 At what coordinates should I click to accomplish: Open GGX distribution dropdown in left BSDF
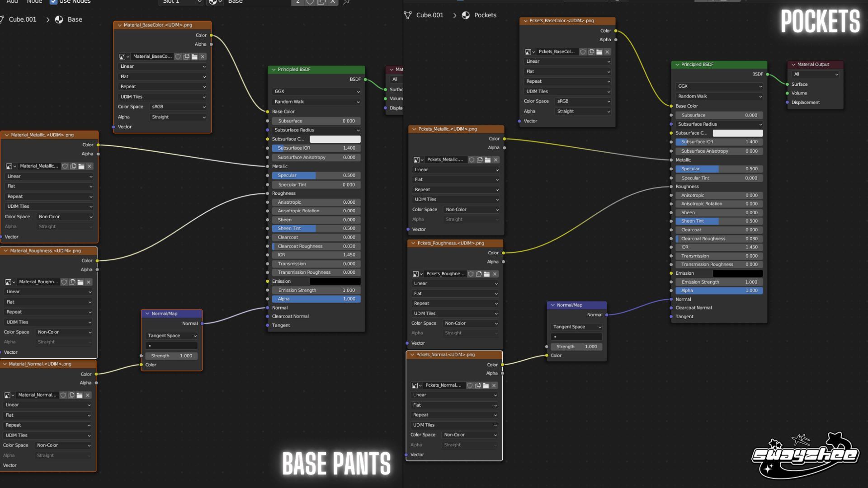pos(316,91)
